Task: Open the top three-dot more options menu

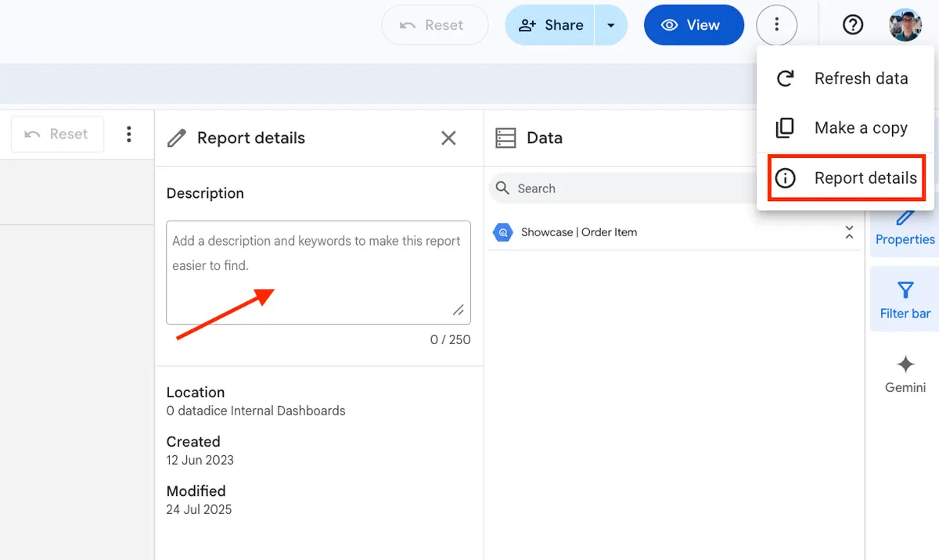Action: (776, 25)
